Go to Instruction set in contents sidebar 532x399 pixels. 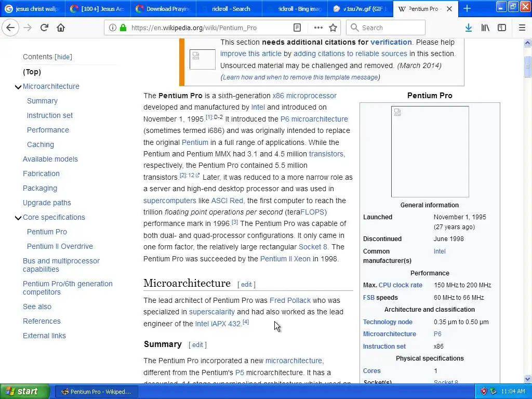pyautogui.click(x=49, y=115)
